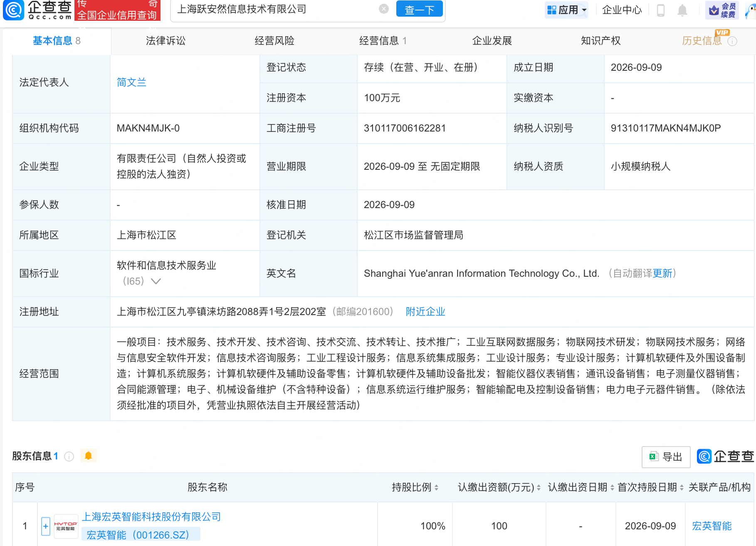Switch to 基本信息 tab
756x546 pixels.
57,41
